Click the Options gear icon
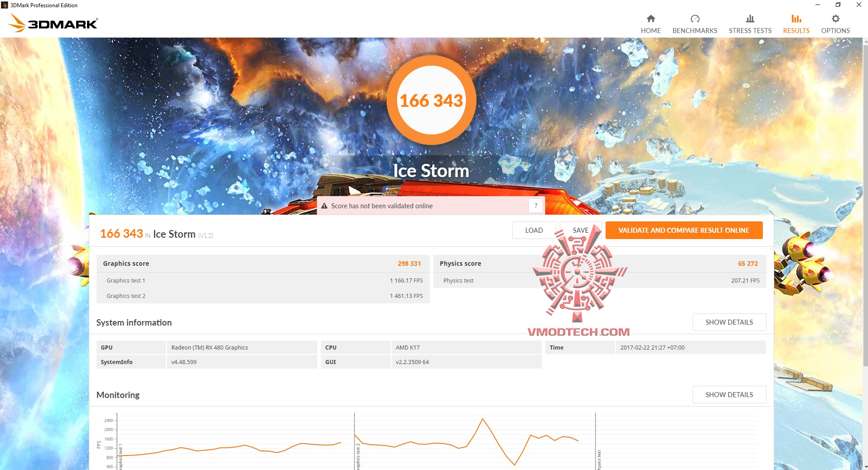Viewport: 868px width, 470px height. coord(835,19)
